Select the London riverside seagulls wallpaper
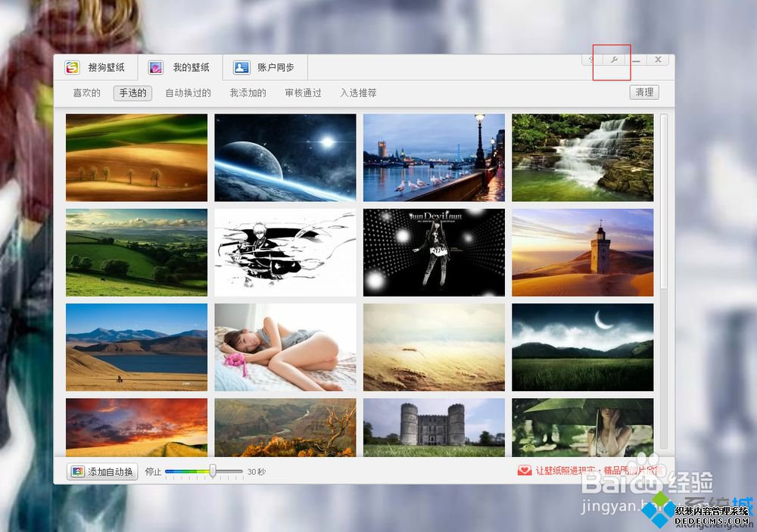 [434, 157]
